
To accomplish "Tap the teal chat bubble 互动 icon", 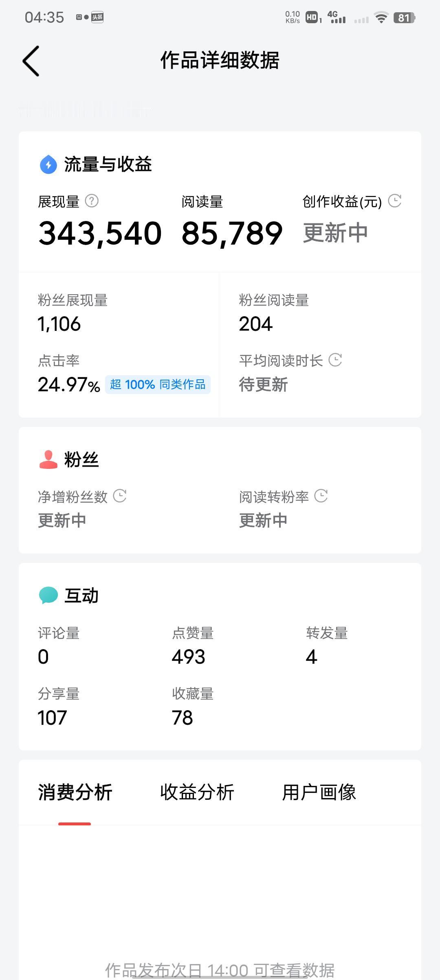I will (48, 595).
